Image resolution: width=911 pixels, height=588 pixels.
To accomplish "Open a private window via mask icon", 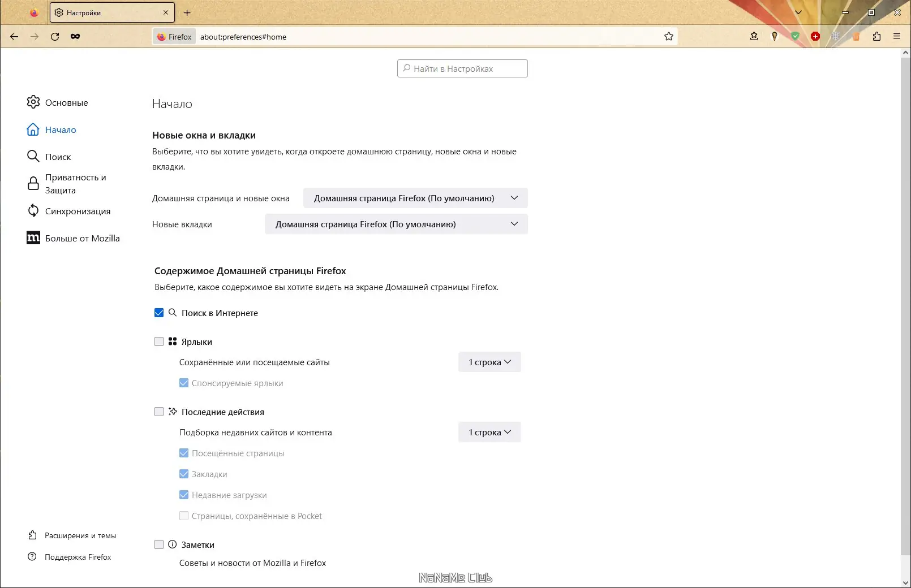I will (75, 37).
